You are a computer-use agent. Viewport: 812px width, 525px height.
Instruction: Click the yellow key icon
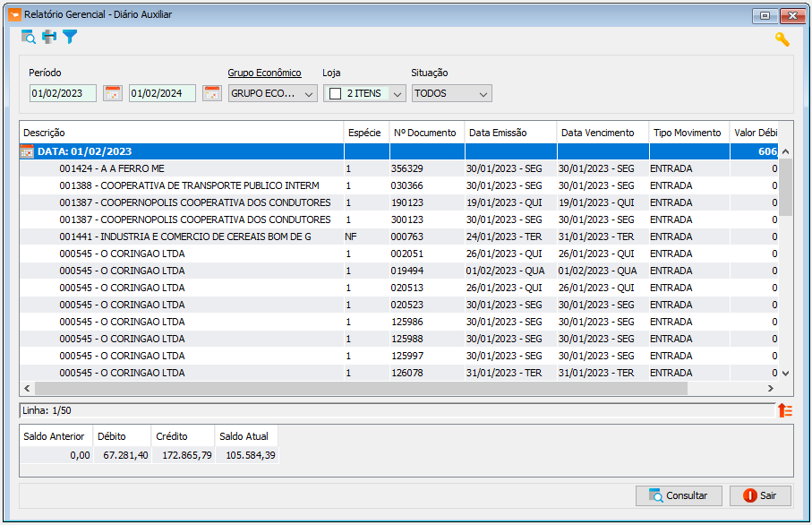[782, 39]
